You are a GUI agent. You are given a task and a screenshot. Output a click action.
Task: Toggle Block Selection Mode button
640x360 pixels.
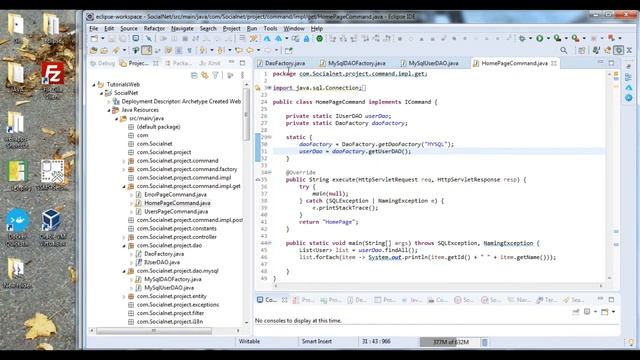pos(179,51)
